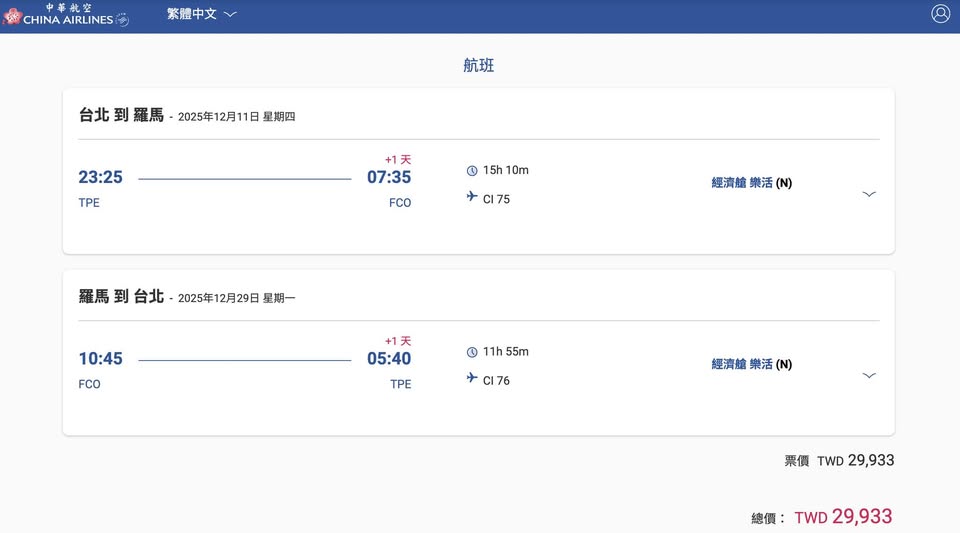Open the 繁體中文 language dropdown
Screen dimensions: 960x533
[192, 14]
